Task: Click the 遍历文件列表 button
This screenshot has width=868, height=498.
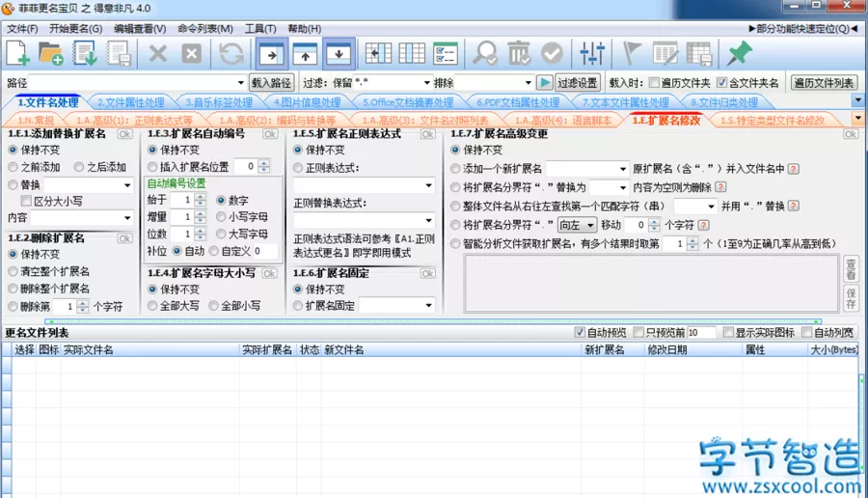Action: tap(824, 83)
